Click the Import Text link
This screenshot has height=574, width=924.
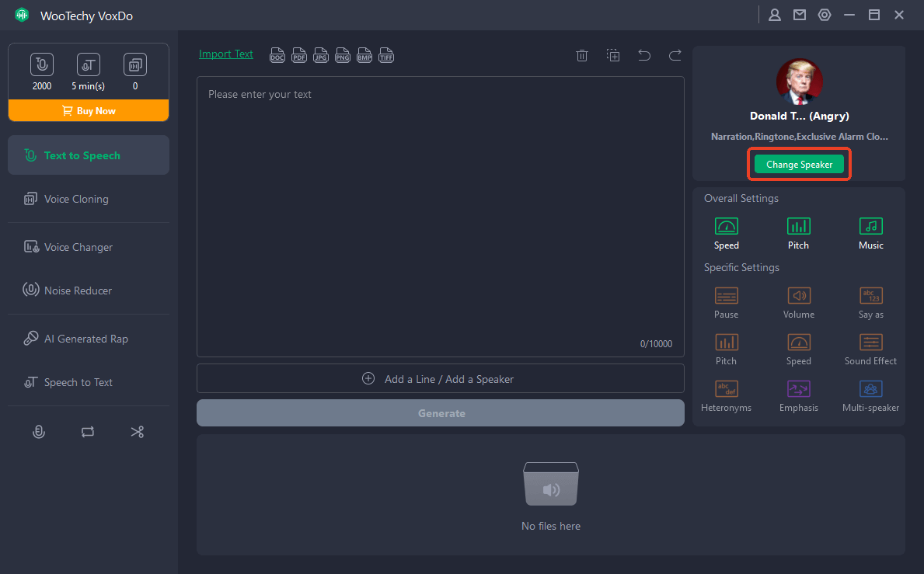(226, 54)
